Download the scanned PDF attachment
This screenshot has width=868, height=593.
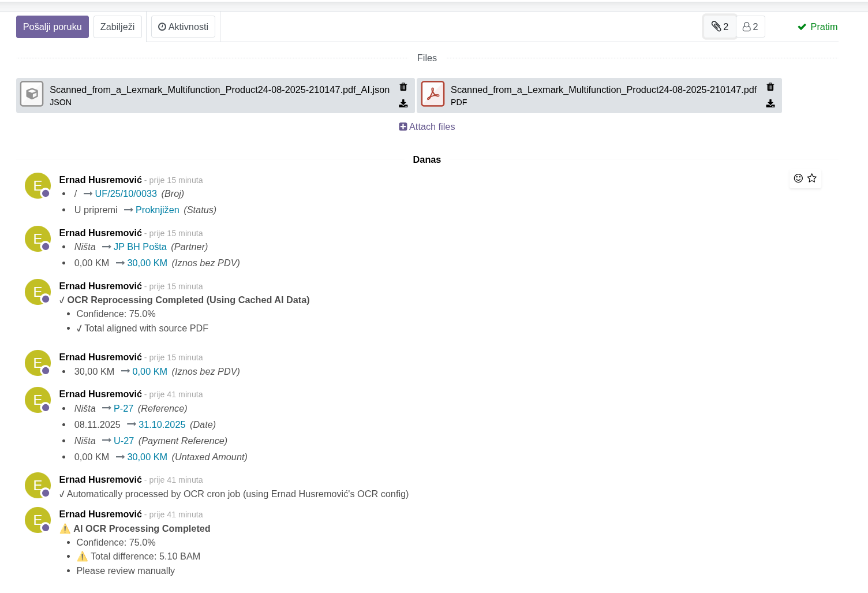click(x=770, y=103)
